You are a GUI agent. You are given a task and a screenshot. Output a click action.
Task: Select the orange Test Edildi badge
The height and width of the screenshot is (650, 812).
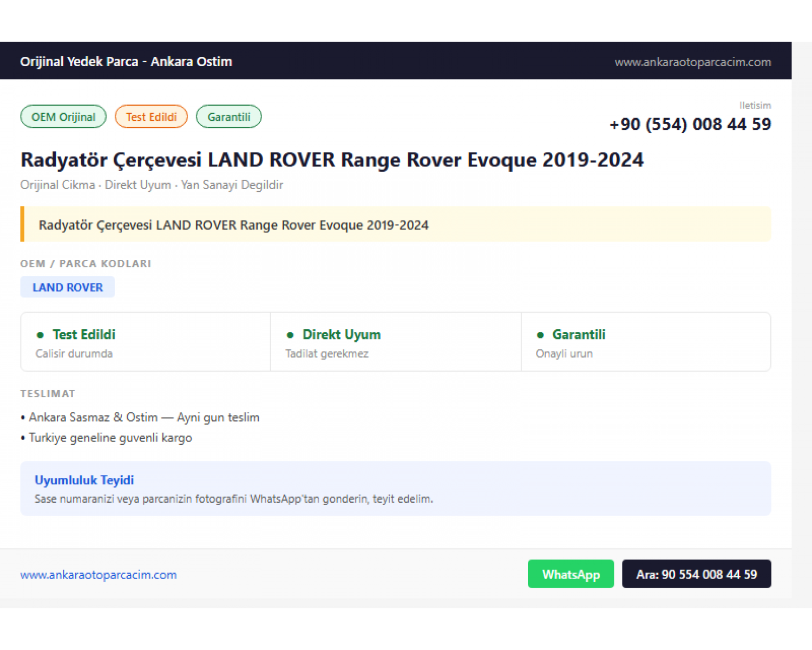click(x=151, y=116)
